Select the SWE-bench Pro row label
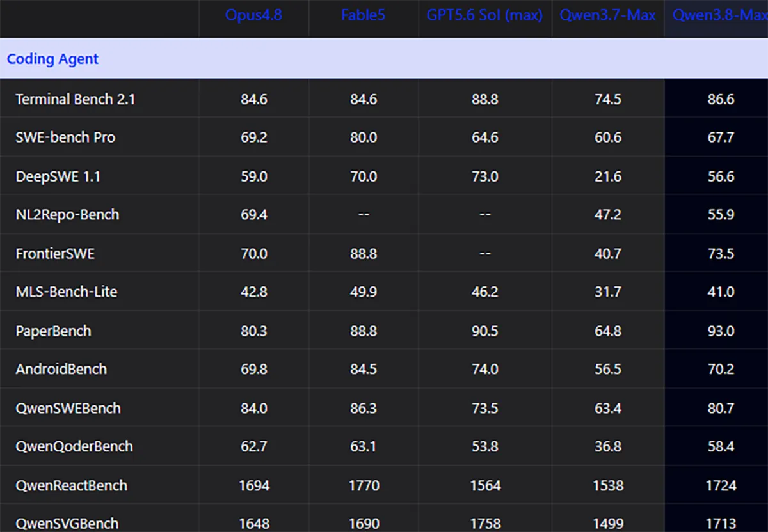Image resolution: width=768 pixels, height=532 pixels. click(65, 137)
